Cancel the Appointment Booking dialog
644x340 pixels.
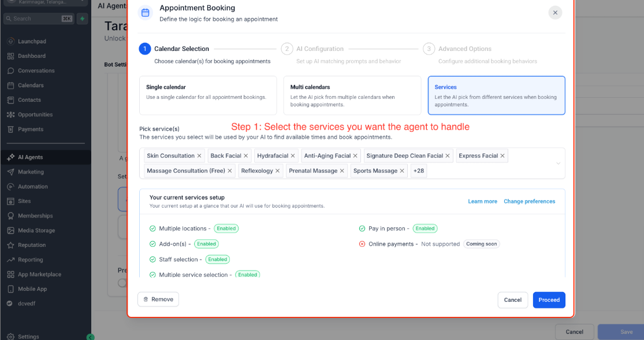[x=512, y=300]
